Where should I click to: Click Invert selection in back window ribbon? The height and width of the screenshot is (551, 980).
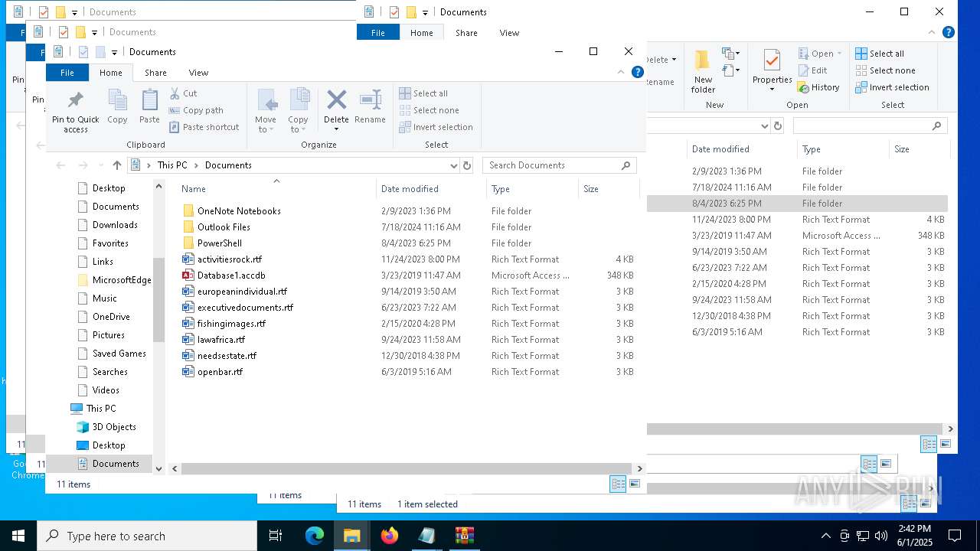tap(892, 87)
